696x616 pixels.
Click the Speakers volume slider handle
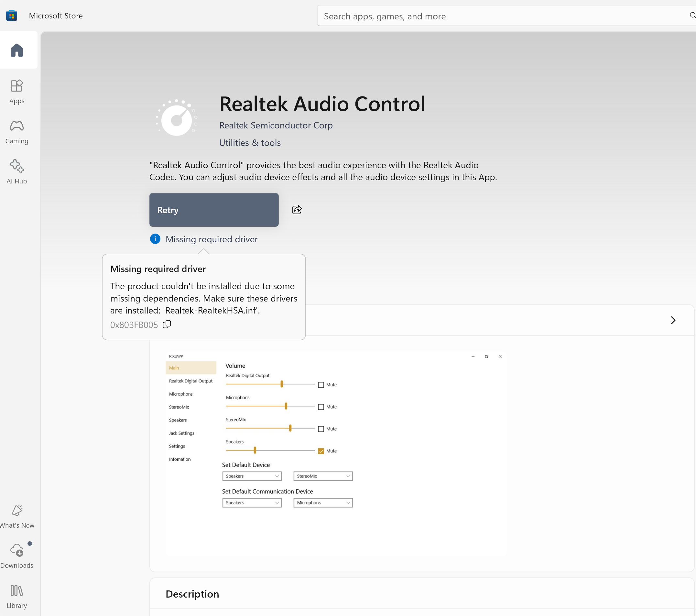255,450
